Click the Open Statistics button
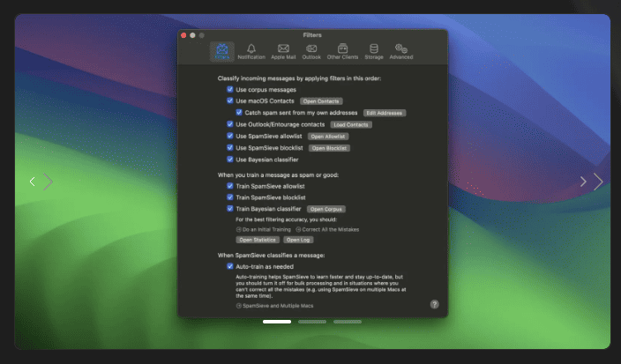This screenshot has width=621, height=364. pyautogui.click(x=258, y=240)
